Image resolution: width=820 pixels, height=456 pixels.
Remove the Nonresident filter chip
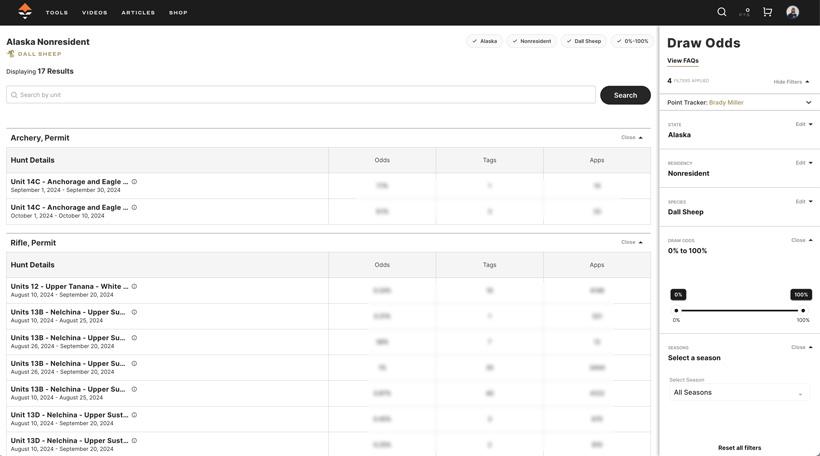tap(532, 41)
